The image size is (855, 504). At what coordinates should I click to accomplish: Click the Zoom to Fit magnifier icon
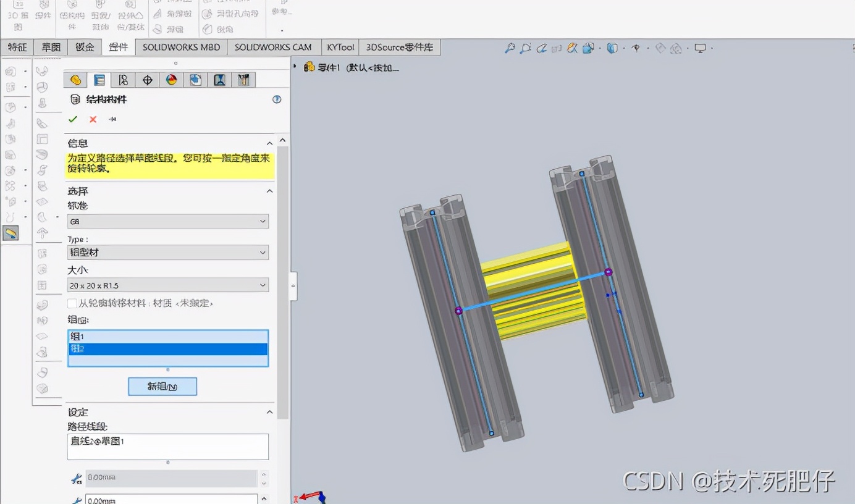point(510,48)
